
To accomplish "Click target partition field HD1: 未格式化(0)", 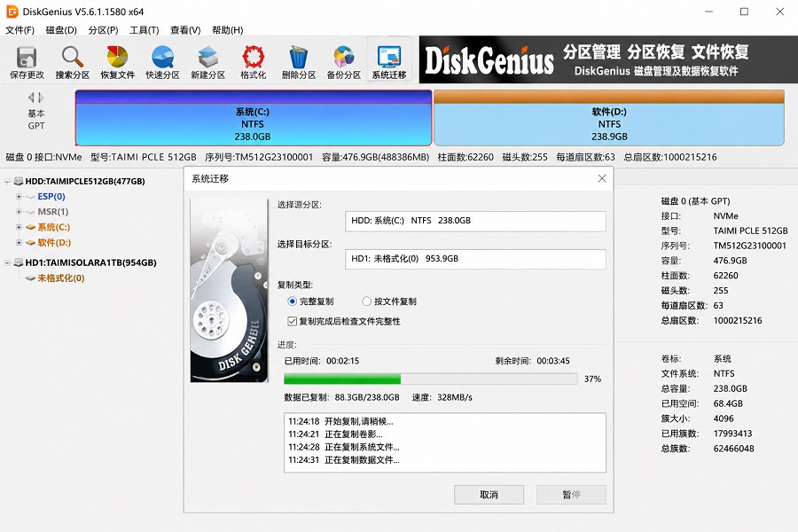I will 475,259.
